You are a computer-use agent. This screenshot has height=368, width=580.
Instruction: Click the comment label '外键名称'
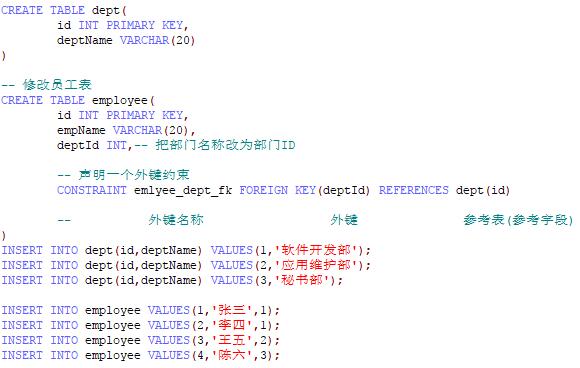click(176, 220)
